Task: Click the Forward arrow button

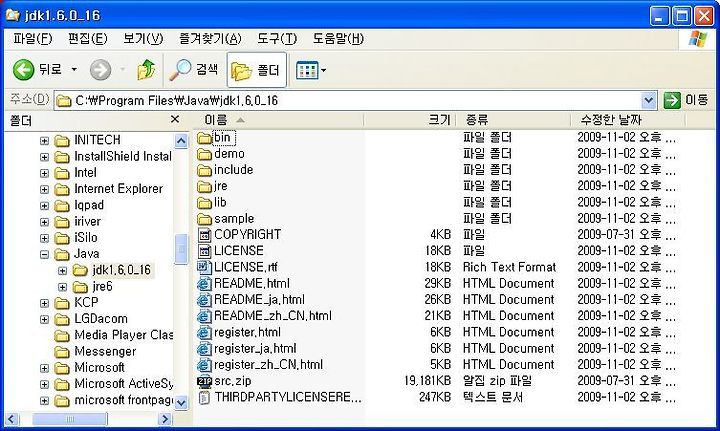Action: click(100, 70)
